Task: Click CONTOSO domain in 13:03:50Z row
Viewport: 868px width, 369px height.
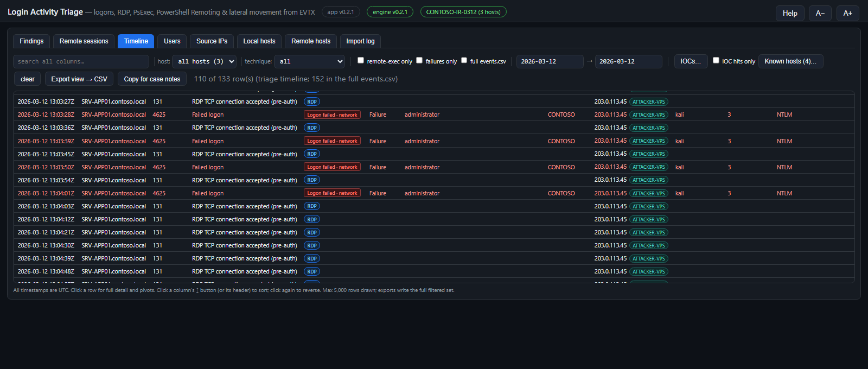Action: (561, 167)
